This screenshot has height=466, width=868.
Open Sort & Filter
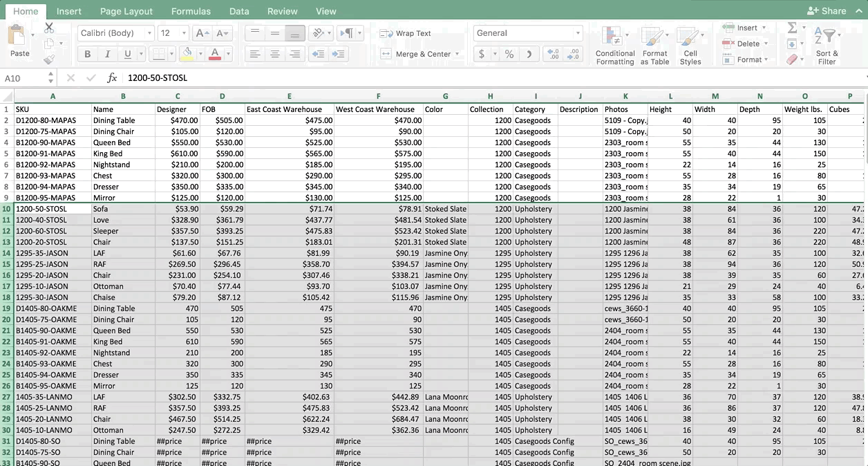point(827,46)
